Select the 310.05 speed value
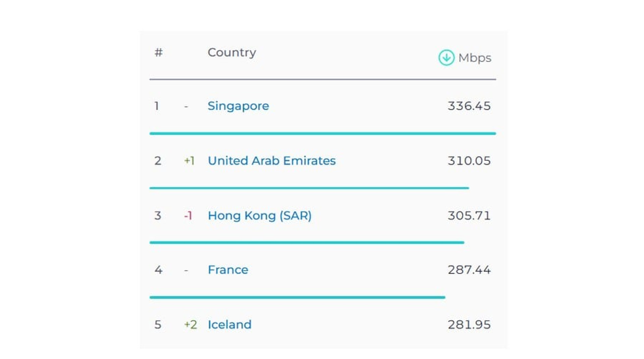The image size is (644, 359). pos(469,161)
